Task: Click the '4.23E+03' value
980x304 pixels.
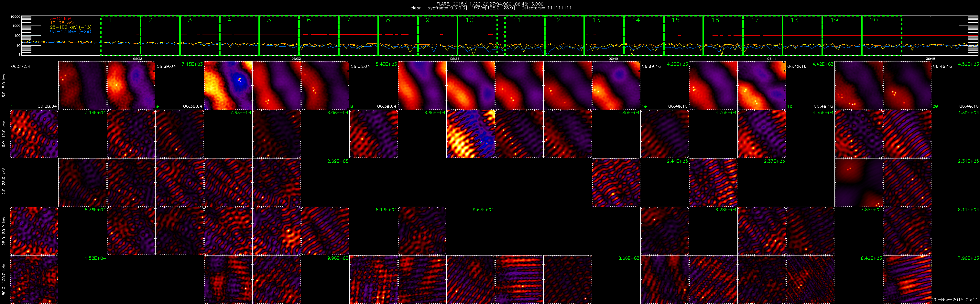Action: pos(677,64)
